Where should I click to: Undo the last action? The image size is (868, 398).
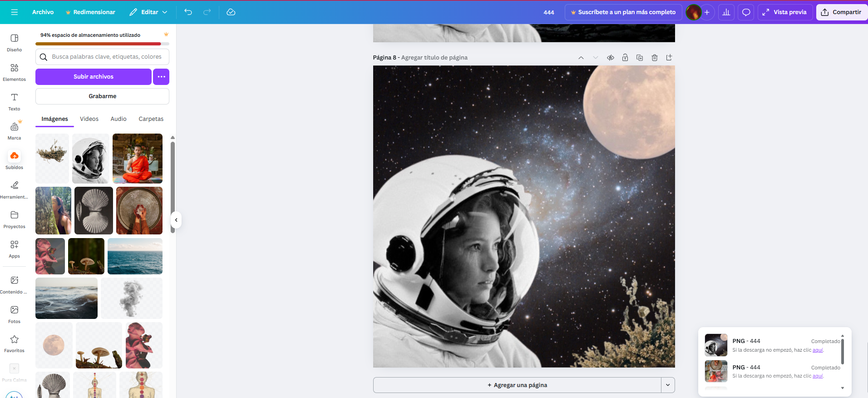coord(188,12)
